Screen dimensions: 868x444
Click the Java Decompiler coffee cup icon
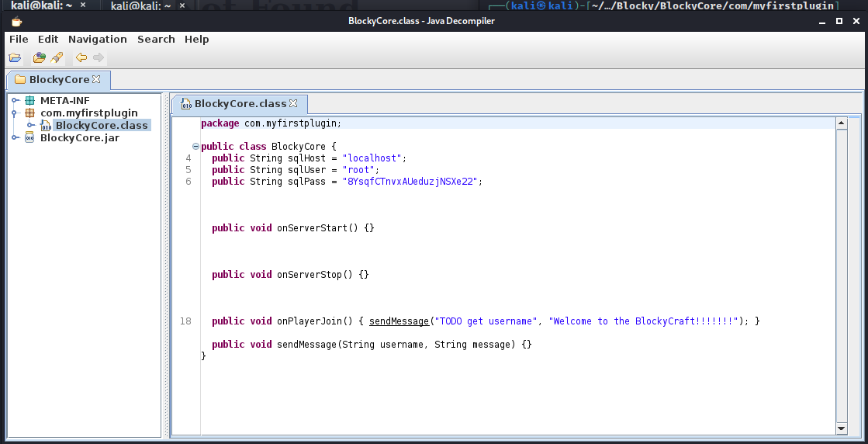point(16,21)
